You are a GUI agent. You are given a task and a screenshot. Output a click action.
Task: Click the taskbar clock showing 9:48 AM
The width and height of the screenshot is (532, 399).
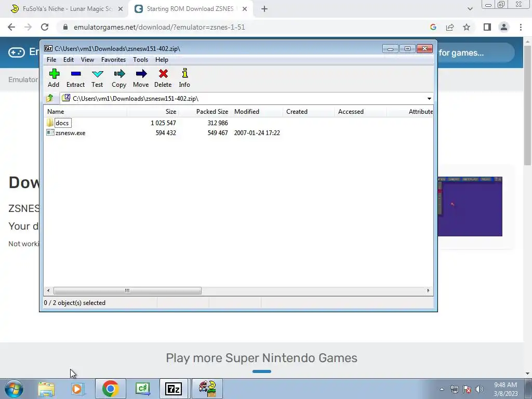506,389
